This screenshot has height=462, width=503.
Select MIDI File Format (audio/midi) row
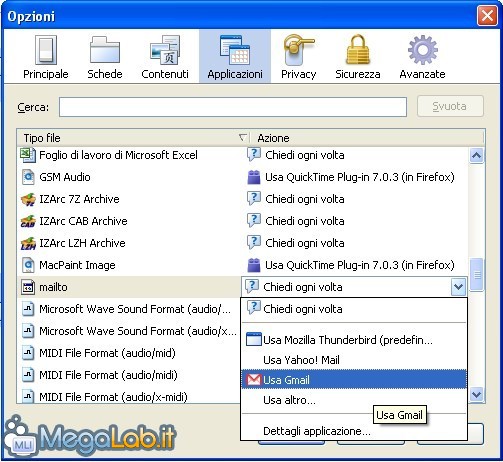(x=129, y=375)
